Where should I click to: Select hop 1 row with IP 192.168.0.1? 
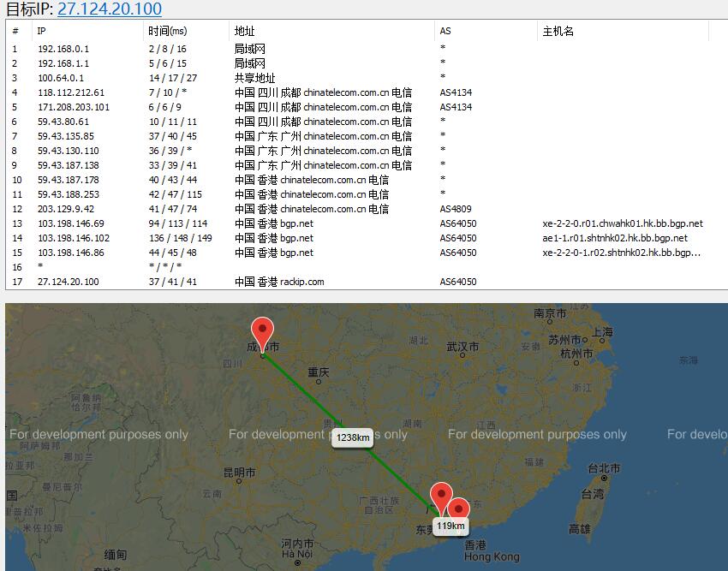pos(63,49)
